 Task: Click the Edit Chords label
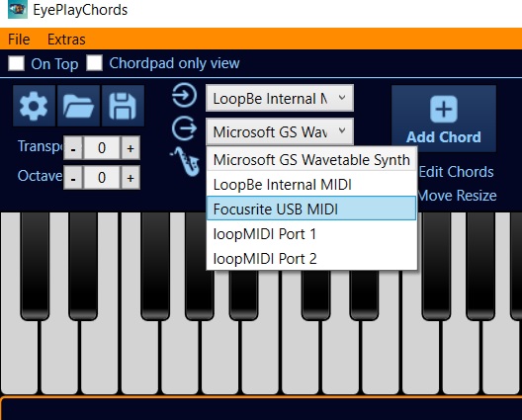click(456, 172)
